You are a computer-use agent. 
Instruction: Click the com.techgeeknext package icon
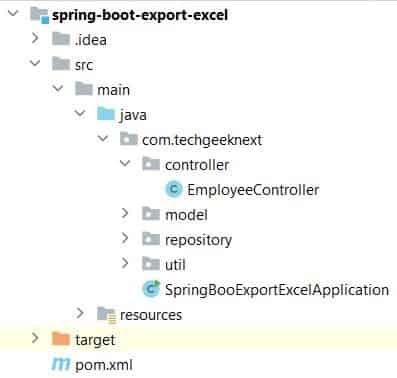(x=129, y=139)
